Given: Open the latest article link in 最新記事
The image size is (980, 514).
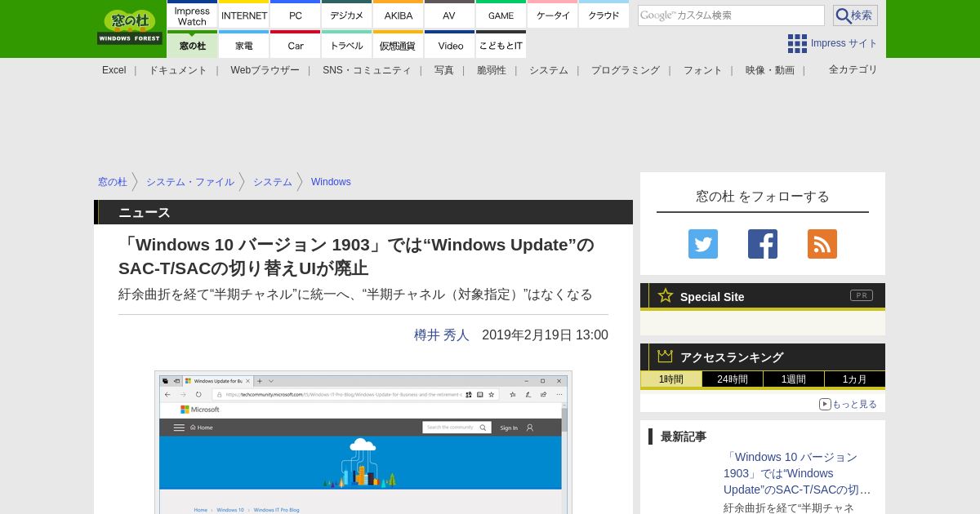Looking at the screenshot, I should tap(797, 473).
